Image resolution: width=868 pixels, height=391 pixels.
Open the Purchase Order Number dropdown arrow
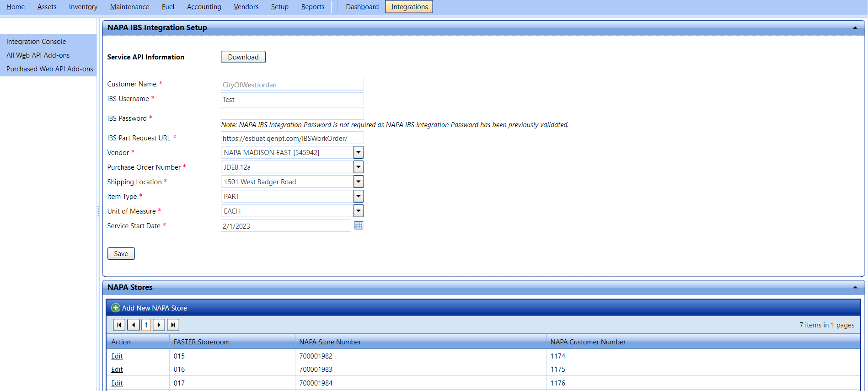click(359, 167)
